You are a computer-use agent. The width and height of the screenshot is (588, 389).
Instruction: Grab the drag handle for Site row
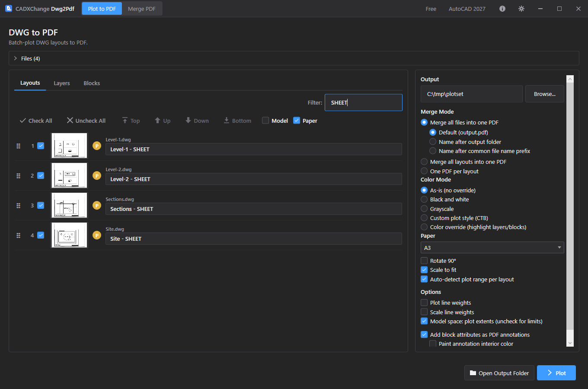pos(19,236)
